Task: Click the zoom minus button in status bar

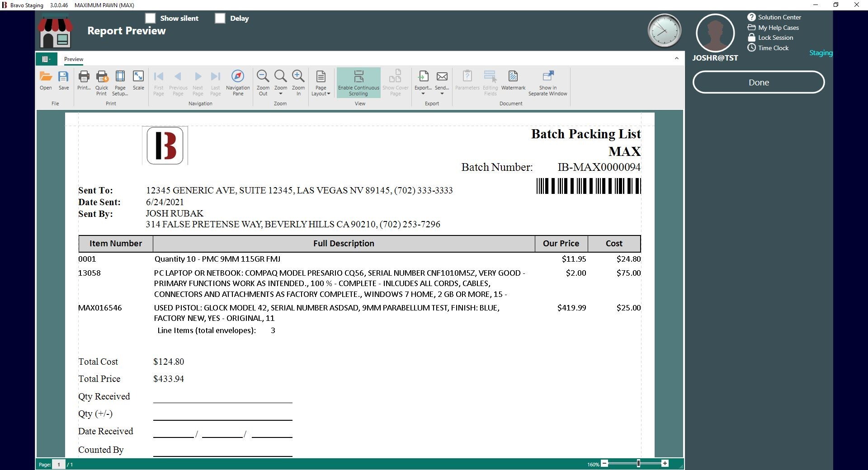Action: tap(604, 464)
